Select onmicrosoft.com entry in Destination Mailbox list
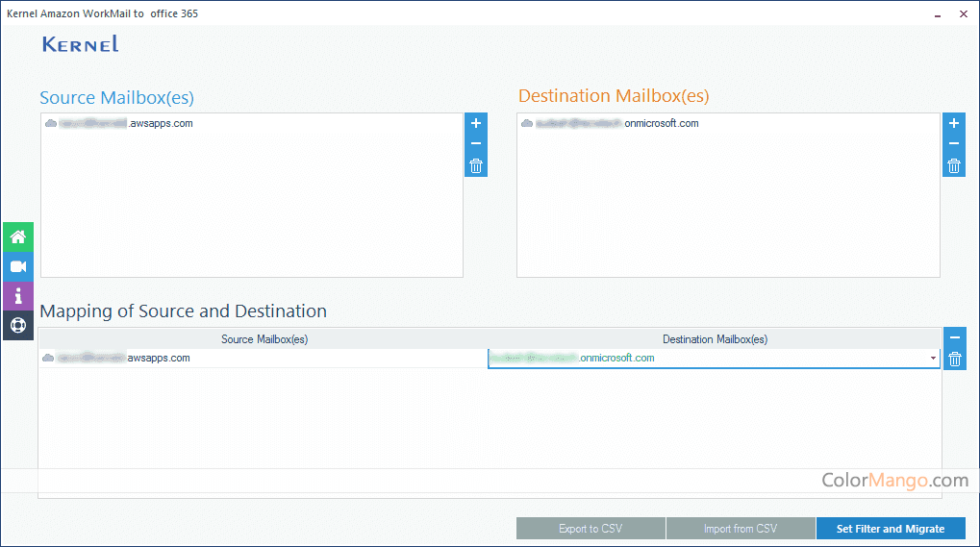 click(616, 123)
